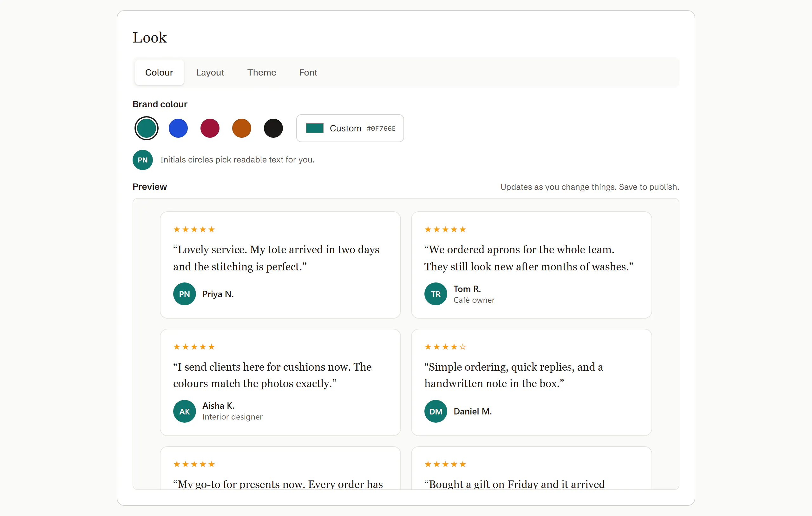Choose the black brand colour swatch
The width and height of the screenshot is (812, 516).
tap(273, 128)
